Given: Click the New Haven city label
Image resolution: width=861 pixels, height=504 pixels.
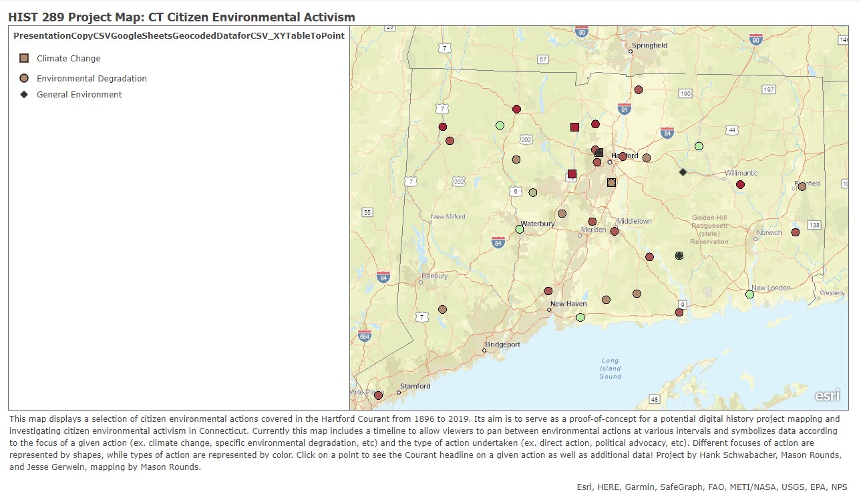Looking at the screenshot, I should pos(568,304).
